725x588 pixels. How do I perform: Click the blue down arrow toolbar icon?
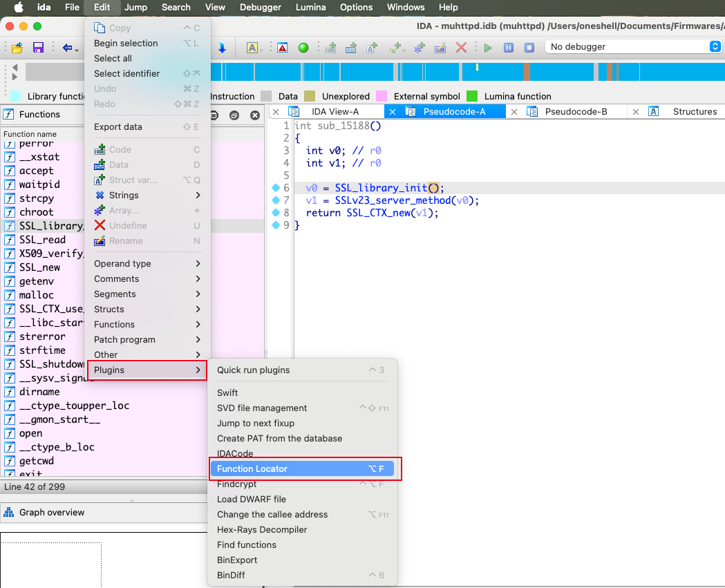222,47
